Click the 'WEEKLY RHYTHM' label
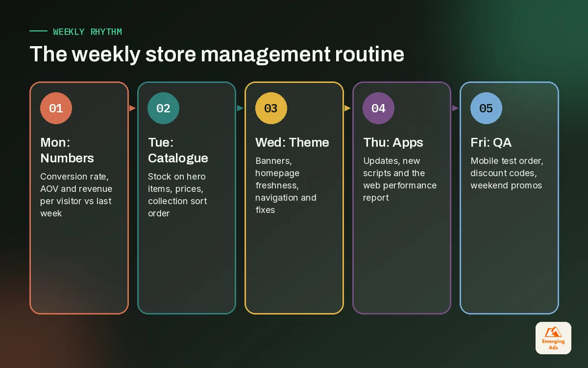 (x=87, y=32)
